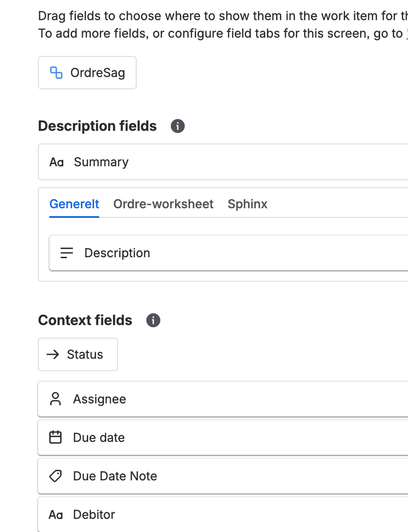
Task: Click the OrdreSag work type icon
Action: click(x=56, y=72)
